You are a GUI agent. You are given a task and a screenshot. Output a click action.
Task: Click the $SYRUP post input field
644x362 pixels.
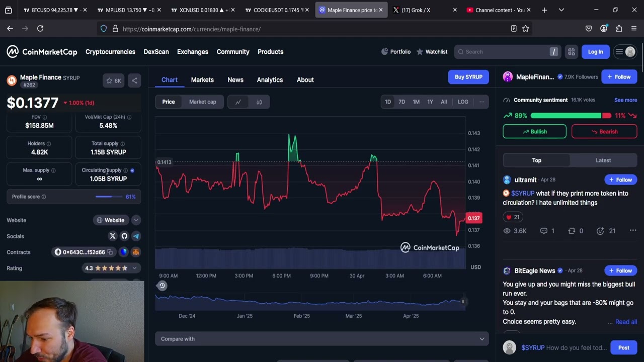563,348
